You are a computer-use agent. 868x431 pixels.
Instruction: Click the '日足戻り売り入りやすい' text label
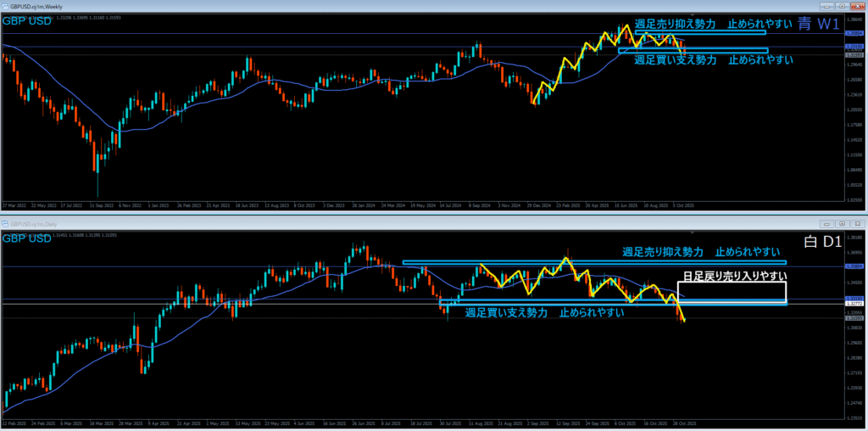click(x=735, y=277)
